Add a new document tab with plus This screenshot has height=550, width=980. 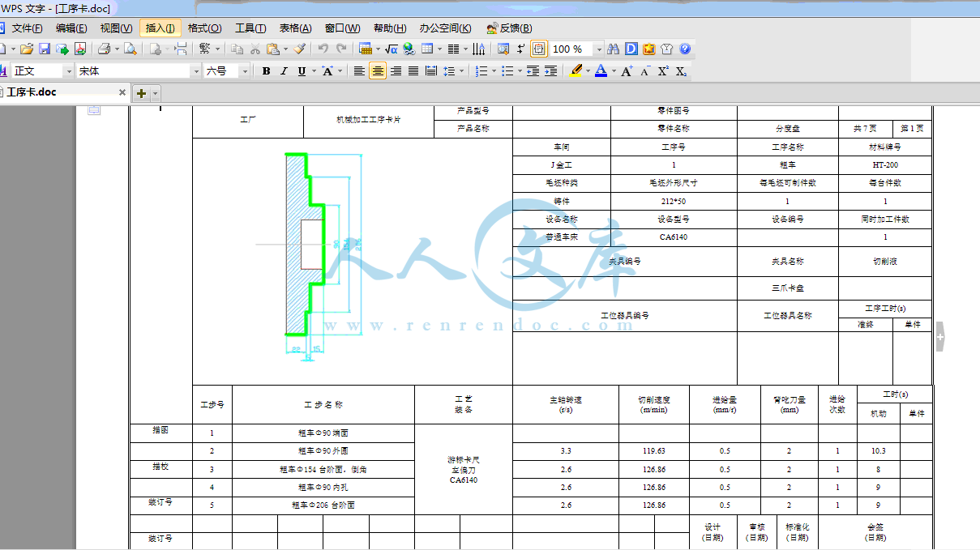coord(141,93)
